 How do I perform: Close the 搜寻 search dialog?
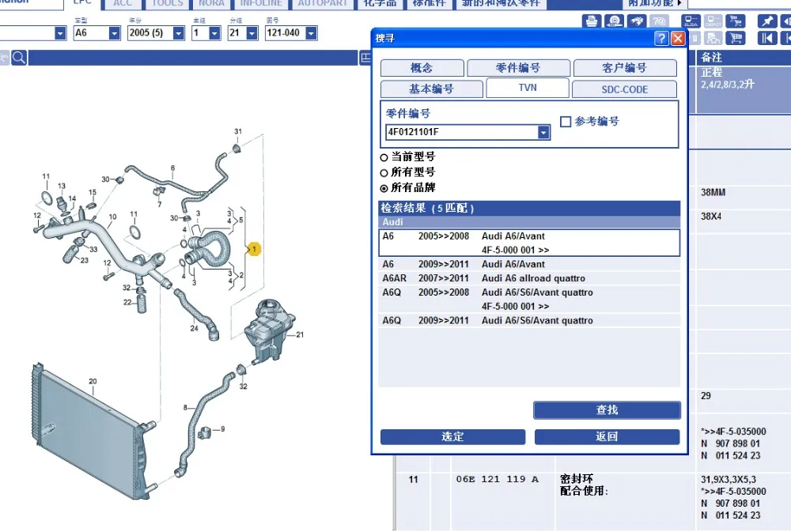[678, 38]
